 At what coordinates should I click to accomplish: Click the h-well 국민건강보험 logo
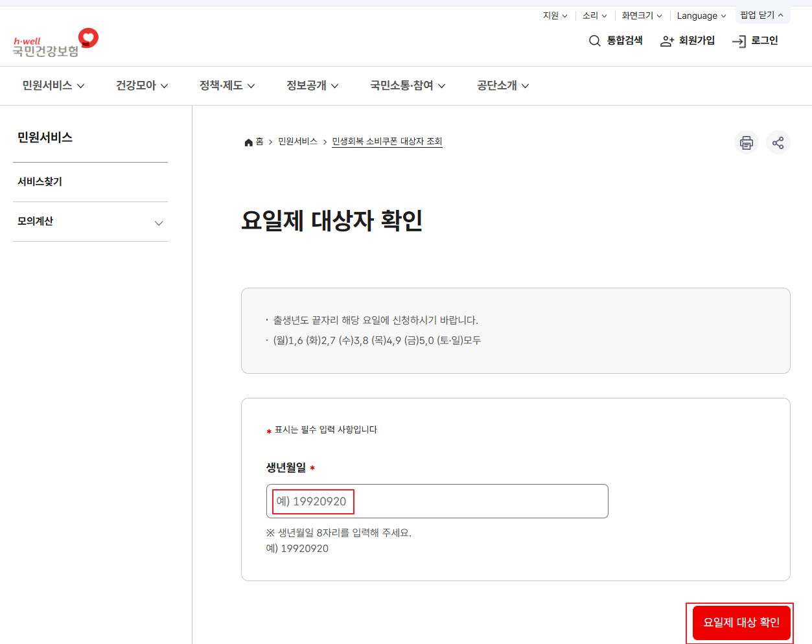(x=56, y=43)
